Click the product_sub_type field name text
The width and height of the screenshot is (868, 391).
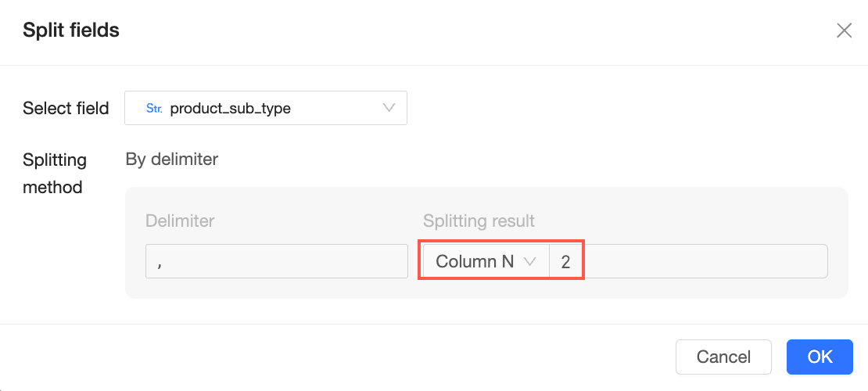pyautogui.click(x=230, y=109)
